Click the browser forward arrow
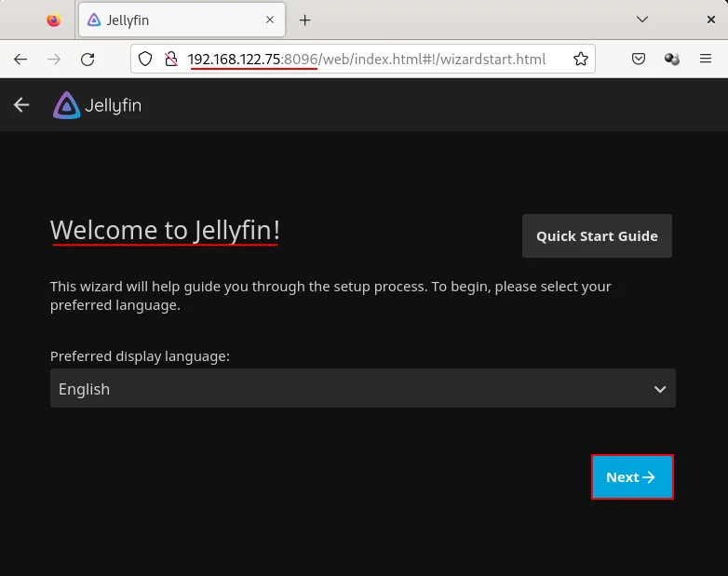 point(54,59)
